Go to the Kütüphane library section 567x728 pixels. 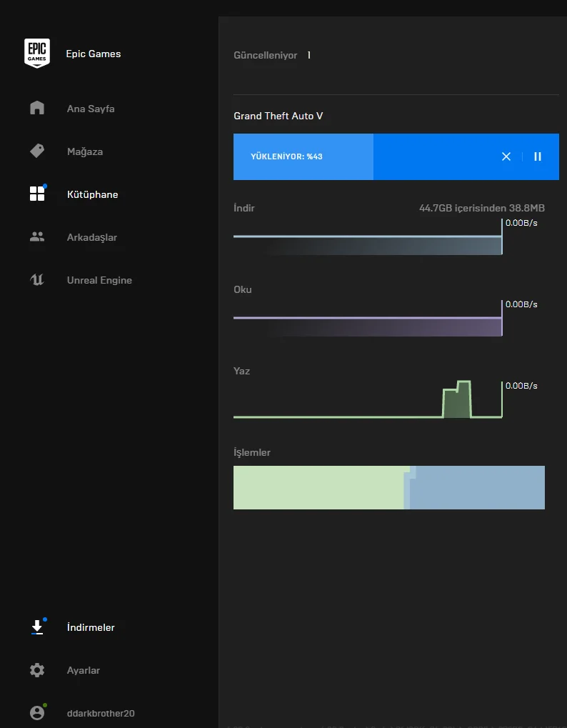click(x=92, y=194)
